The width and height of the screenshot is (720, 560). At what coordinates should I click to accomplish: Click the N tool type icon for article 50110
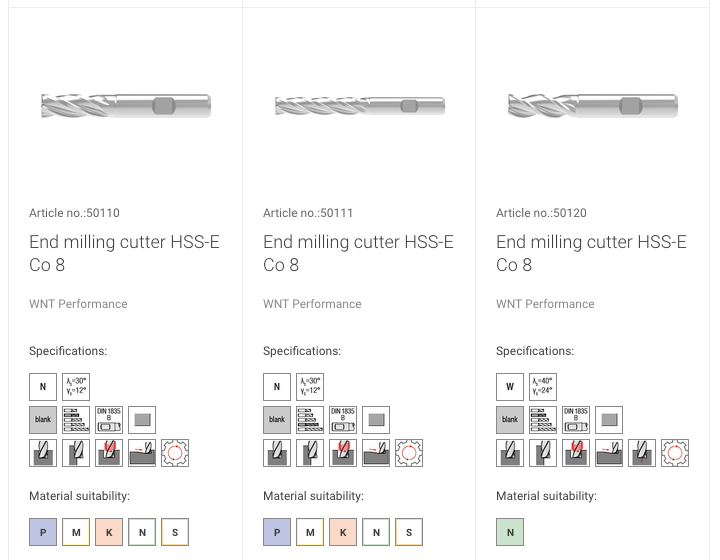click(x=43, y=386)
